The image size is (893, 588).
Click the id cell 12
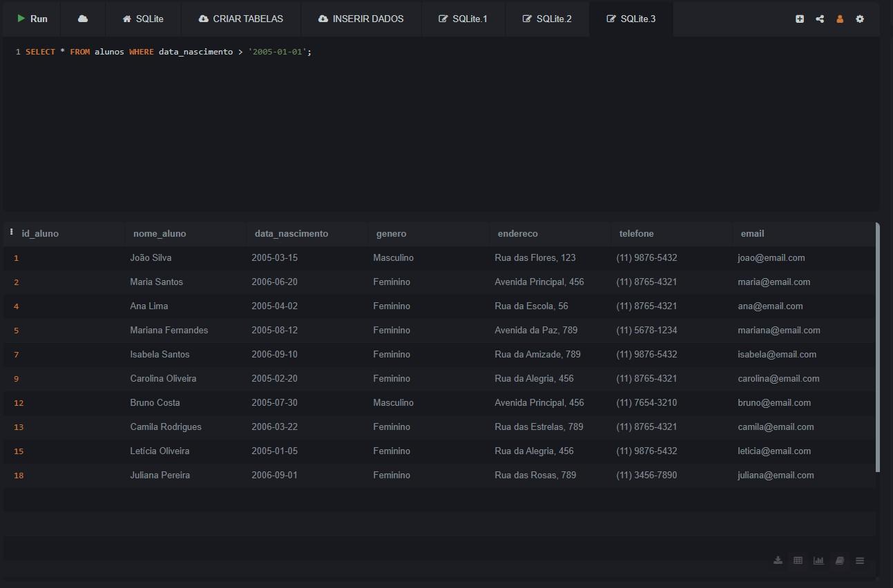click(19, 403)
